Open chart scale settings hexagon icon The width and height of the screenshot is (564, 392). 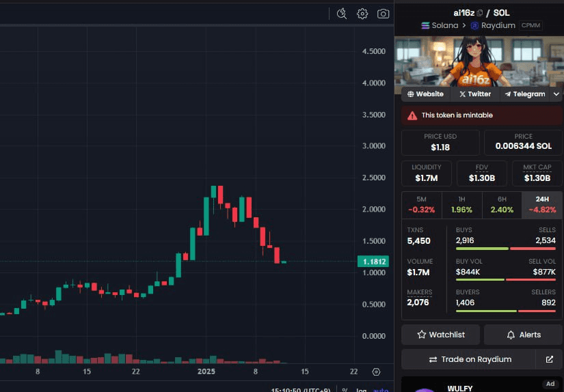click(376, 372)
